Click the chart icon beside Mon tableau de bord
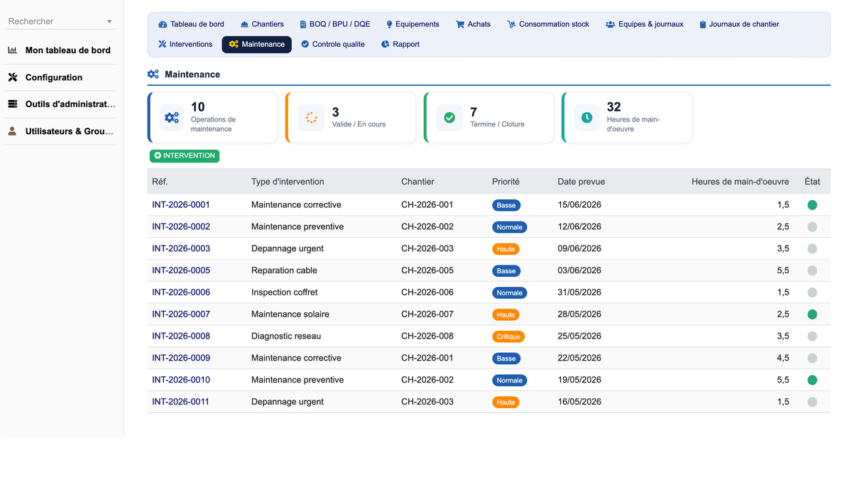Screen dimensions: 852x504 [x=12, y=50]
